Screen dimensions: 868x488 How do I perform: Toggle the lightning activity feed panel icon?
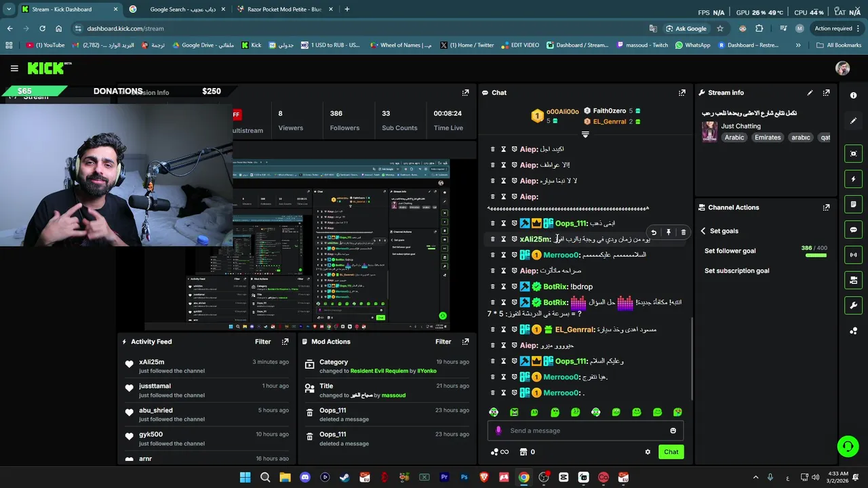(x=853, y=179)
